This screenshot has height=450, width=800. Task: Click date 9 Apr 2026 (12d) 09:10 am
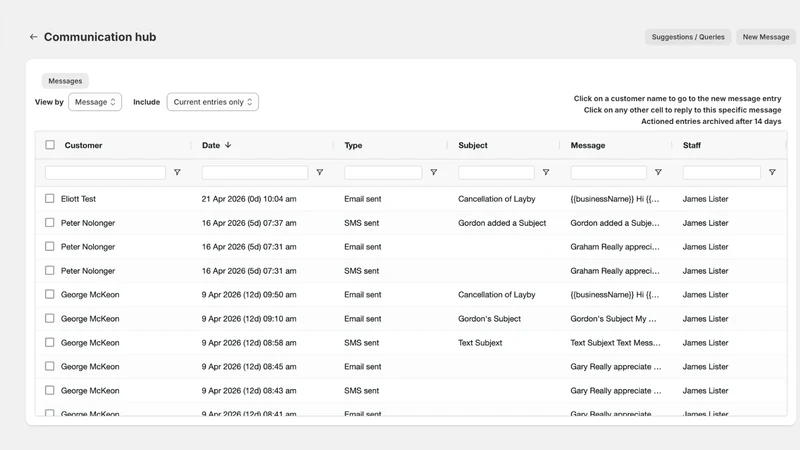248,319
